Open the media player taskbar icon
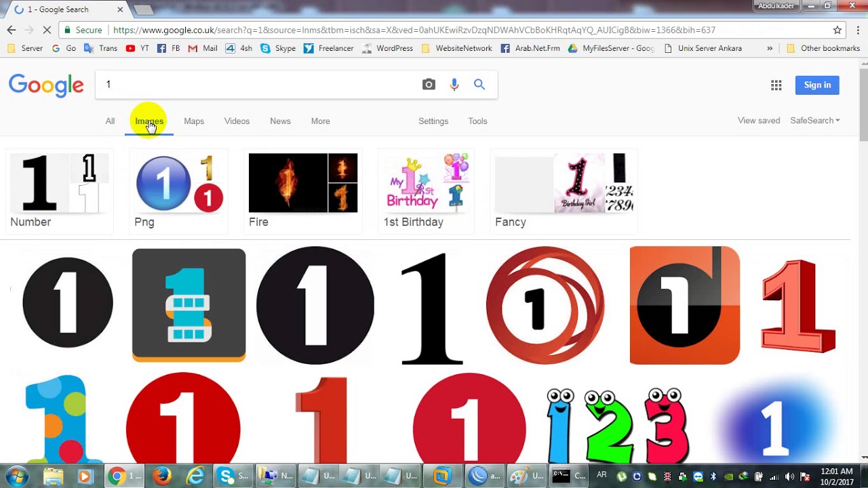 (85, 476)
